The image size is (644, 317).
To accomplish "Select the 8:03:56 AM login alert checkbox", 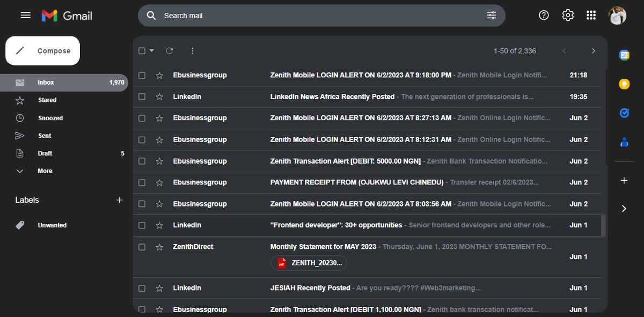I will (142, 204).
